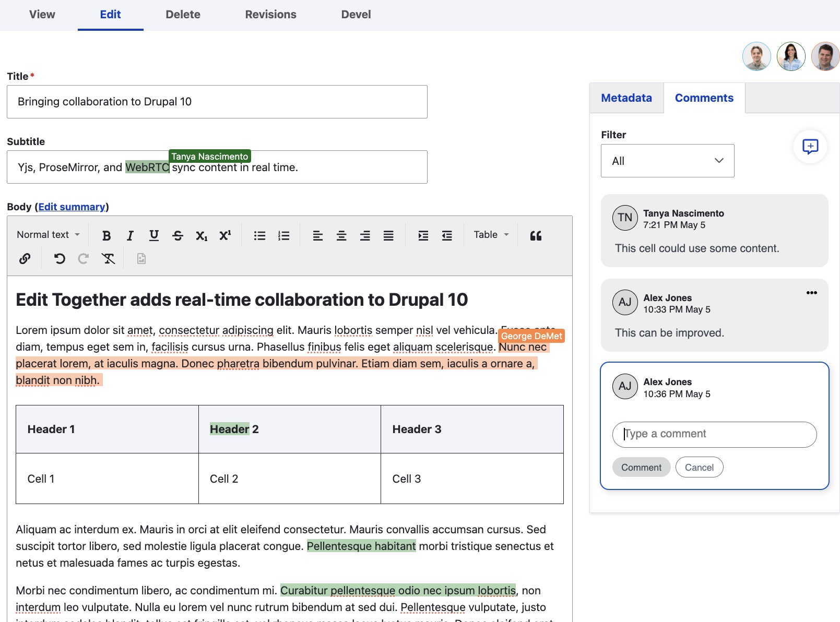This screenshot has width=840, height=622.
Task: Open the Delete tab
Action: [183, 15]
